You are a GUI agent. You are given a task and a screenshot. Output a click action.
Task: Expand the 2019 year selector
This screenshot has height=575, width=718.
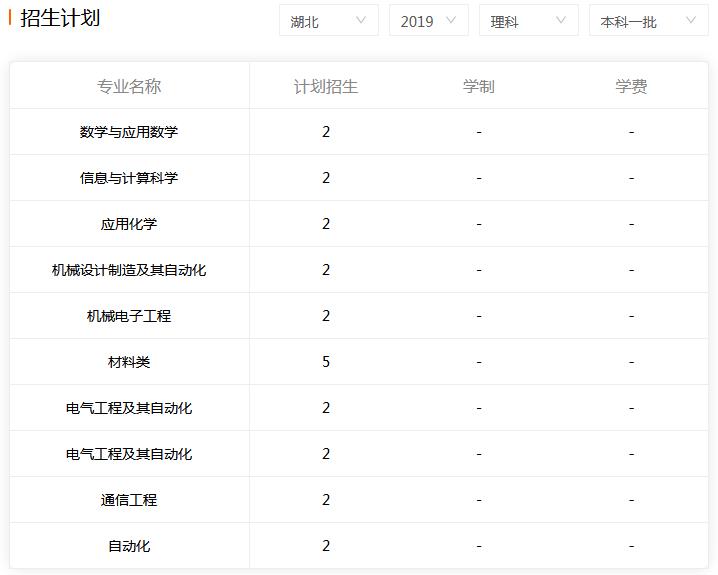click(x=428, y=21)
